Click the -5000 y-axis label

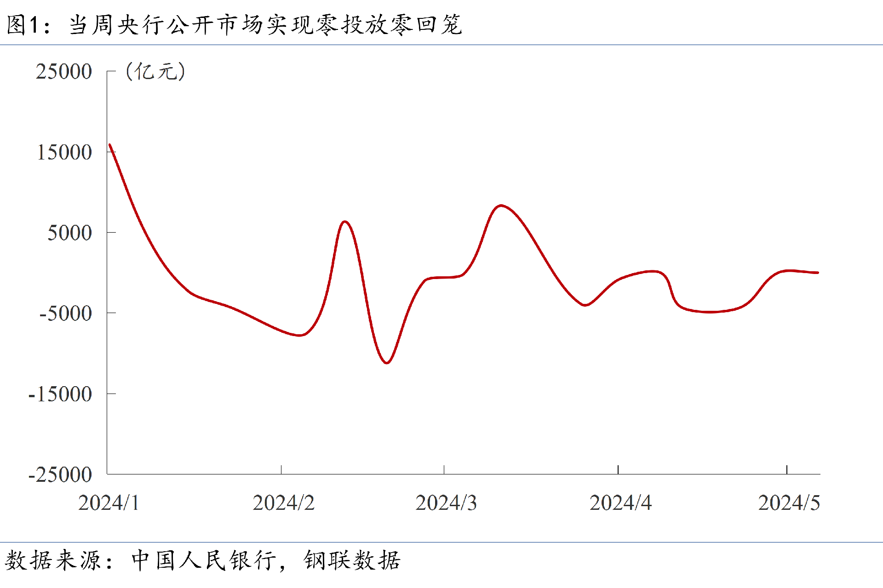[x=65, y=314]
